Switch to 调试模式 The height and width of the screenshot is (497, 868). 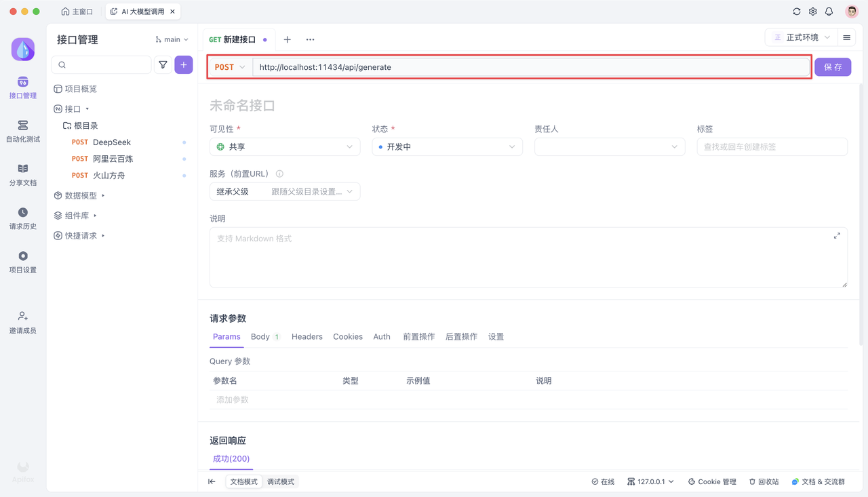(x=281, y=482)
